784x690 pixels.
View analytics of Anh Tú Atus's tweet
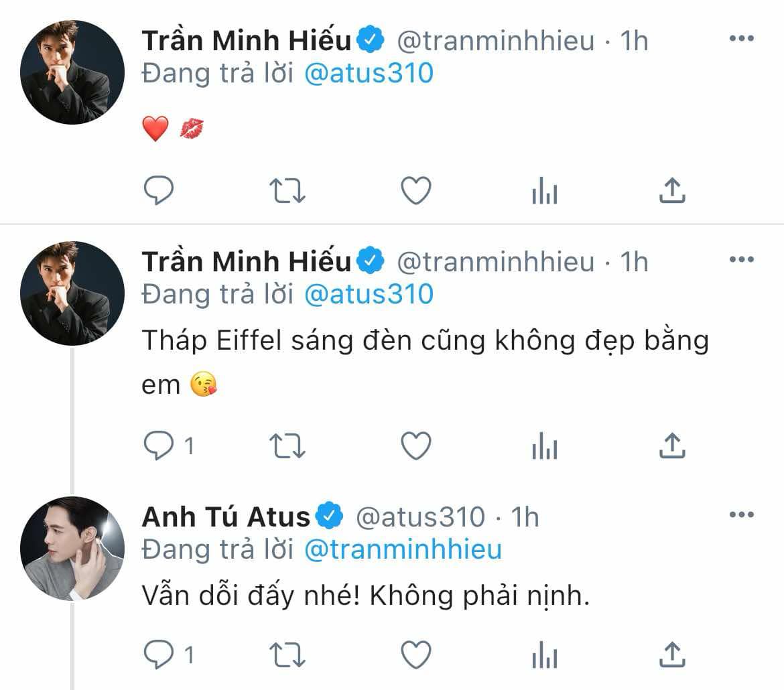click(x=545, y=654)
